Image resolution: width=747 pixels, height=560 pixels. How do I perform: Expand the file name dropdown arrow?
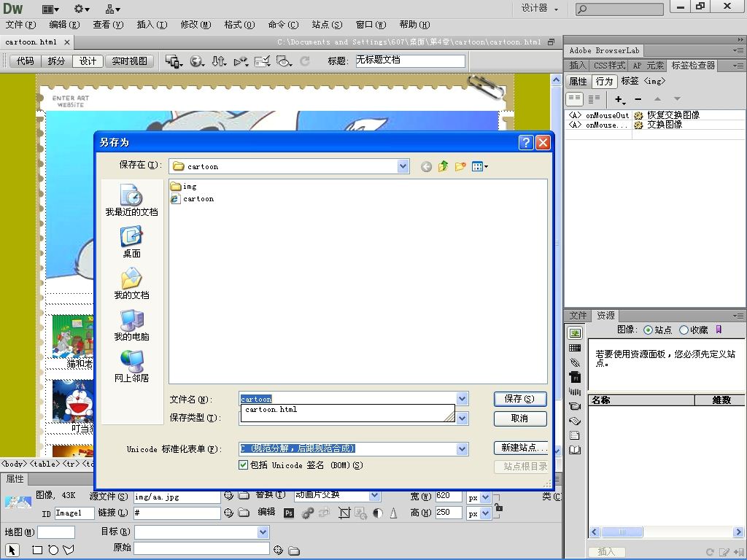click(x=462, y=399)
